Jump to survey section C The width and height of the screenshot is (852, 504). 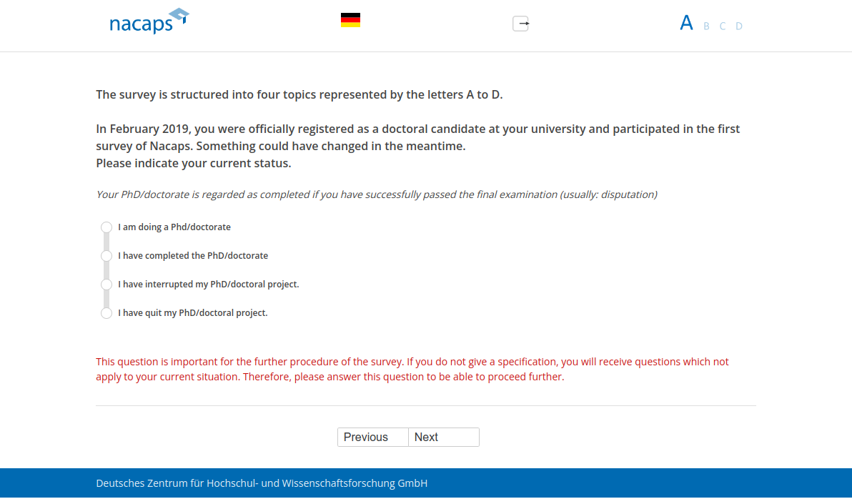coord(723,26)
